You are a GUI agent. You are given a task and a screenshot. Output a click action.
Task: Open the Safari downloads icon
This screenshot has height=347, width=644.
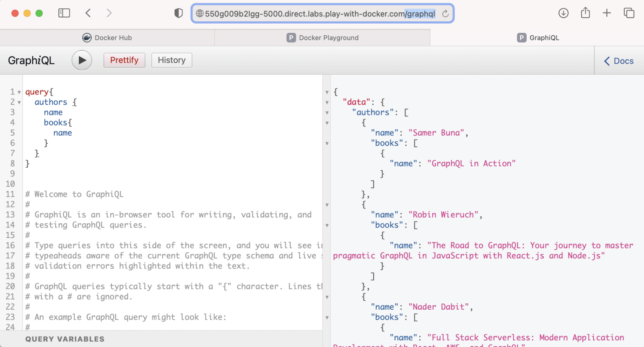point(563,13)
